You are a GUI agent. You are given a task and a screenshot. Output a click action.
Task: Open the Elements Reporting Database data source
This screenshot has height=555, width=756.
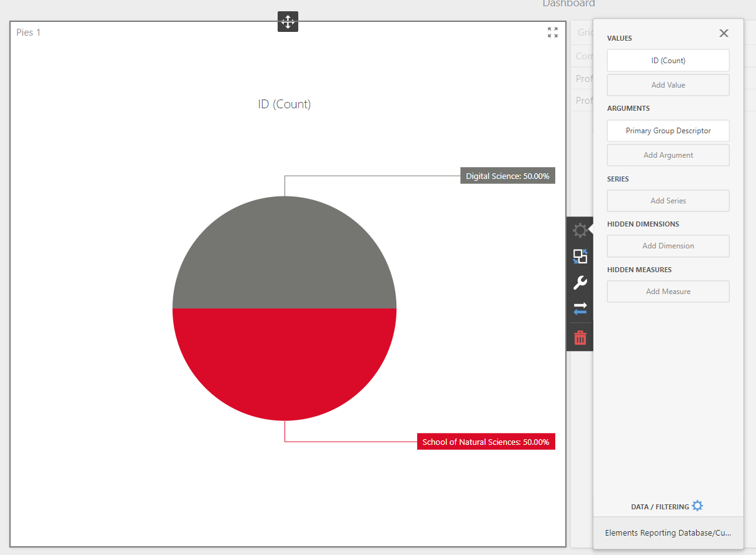[668, 533]
